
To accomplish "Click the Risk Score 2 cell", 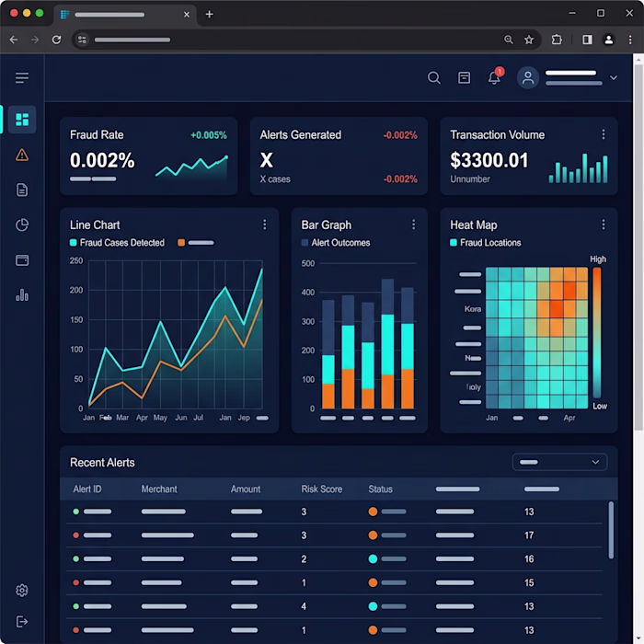I will pos(304,559).
